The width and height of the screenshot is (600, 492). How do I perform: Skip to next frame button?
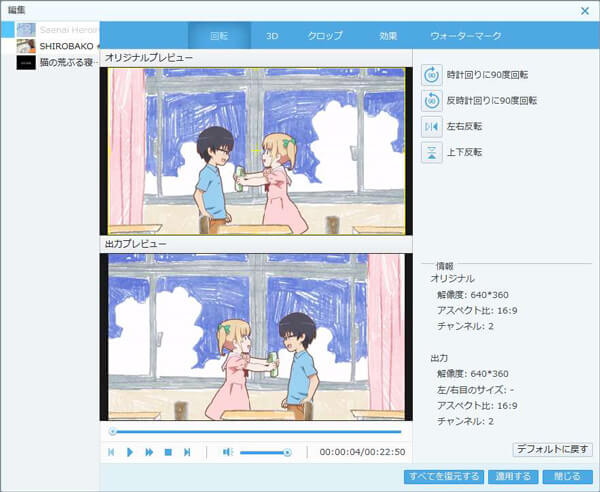[187, 452]
